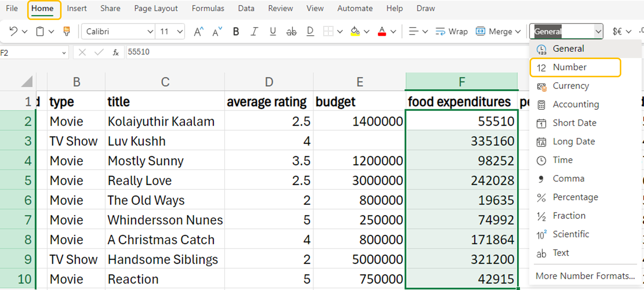
Task: Open the Calibri font name dropdown
Action: 150,31
